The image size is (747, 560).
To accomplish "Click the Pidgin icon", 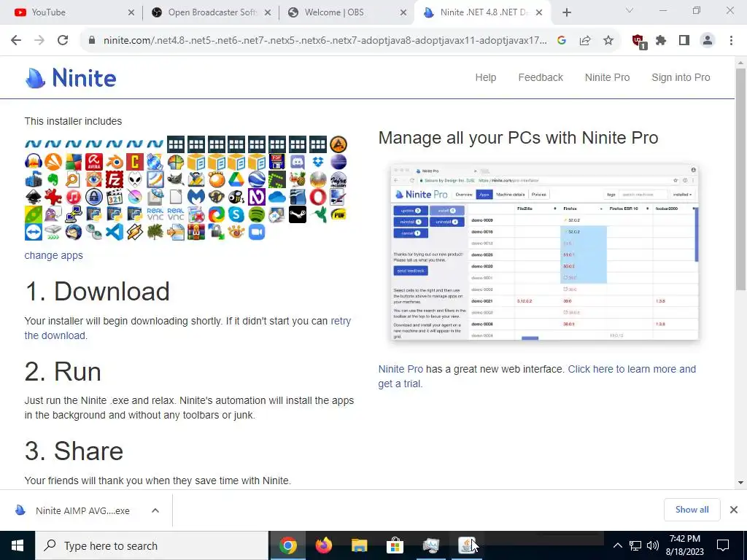I will point(53,215).
